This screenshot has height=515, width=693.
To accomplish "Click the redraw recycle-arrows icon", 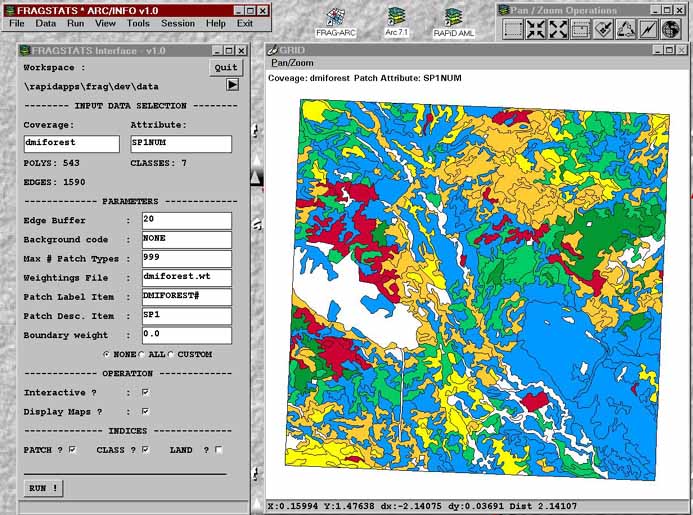I will pos(626,30).
